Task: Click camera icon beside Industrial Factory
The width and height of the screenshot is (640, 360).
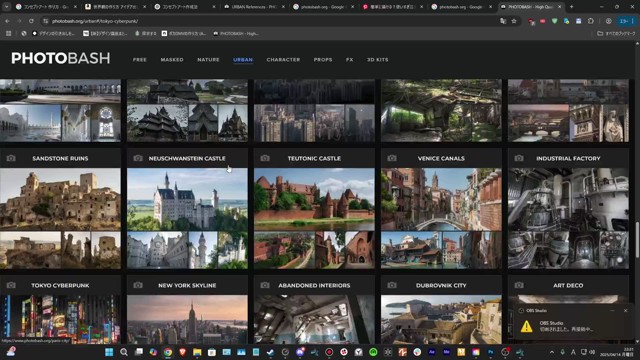Action: (519, 158)
